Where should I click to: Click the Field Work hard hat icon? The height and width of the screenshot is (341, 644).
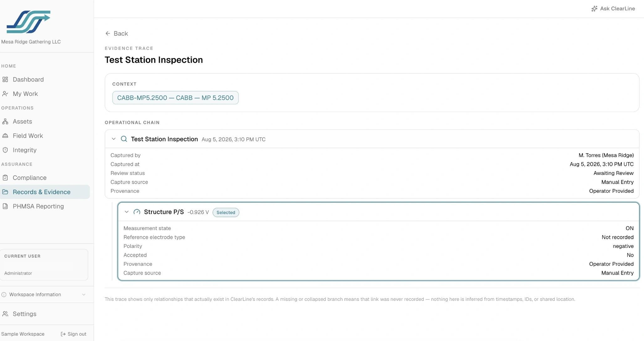pos(5,136)
